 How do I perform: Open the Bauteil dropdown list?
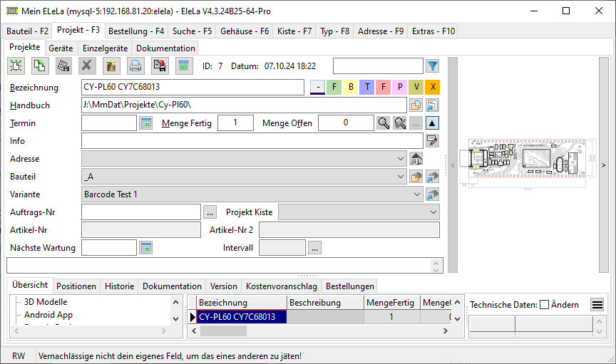(400, 177)
